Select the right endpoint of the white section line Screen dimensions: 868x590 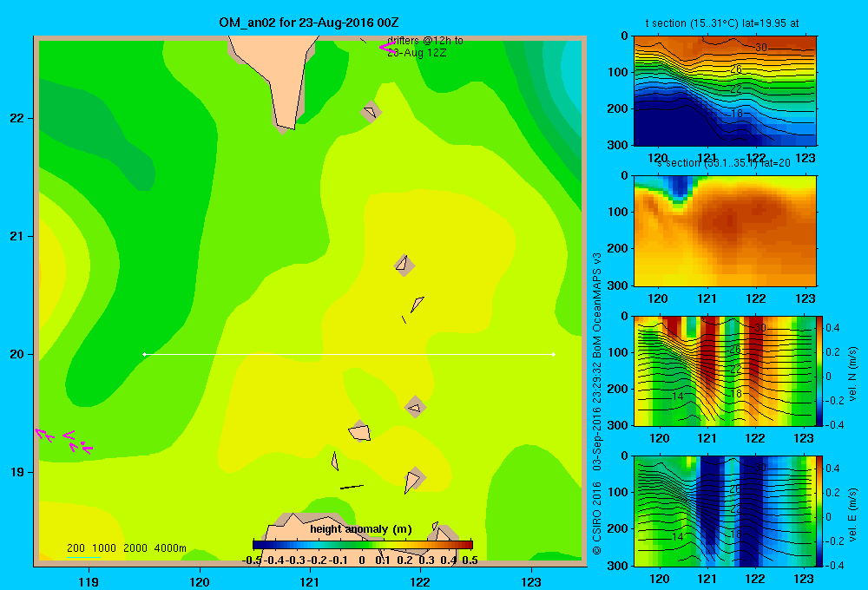click(554, 354)
